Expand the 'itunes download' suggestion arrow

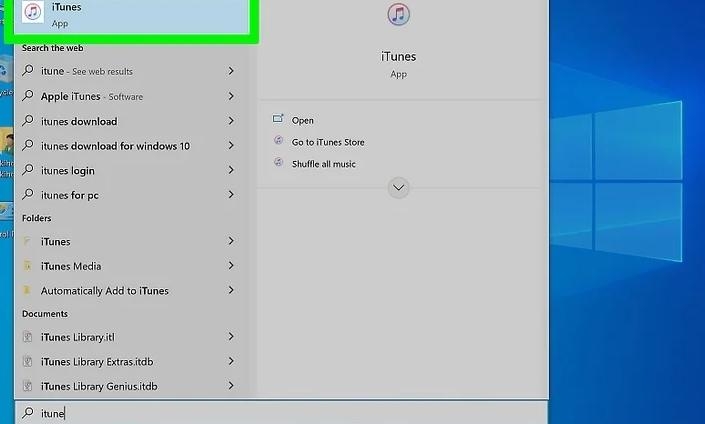(x=231, y=121)
